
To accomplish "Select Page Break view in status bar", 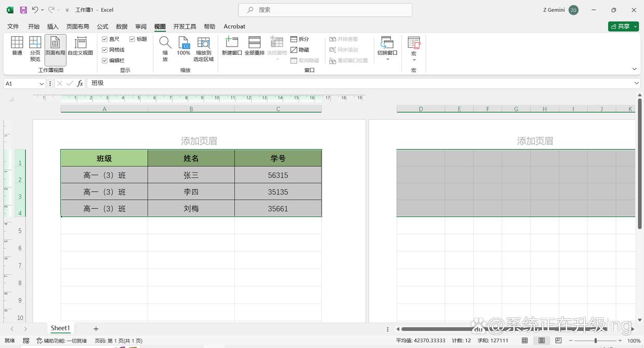I will pos(558,341).
